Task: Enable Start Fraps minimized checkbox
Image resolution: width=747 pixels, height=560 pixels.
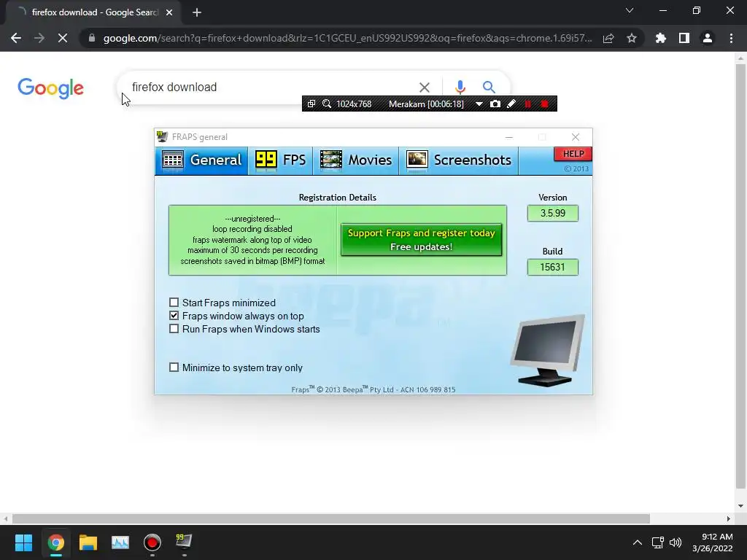Action: click(174, 303)
